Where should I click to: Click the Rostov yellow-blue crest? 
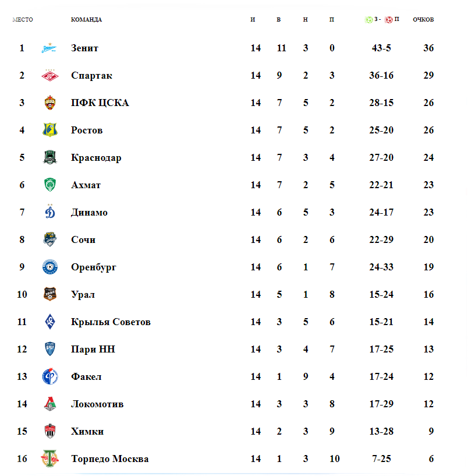(49, 130)
